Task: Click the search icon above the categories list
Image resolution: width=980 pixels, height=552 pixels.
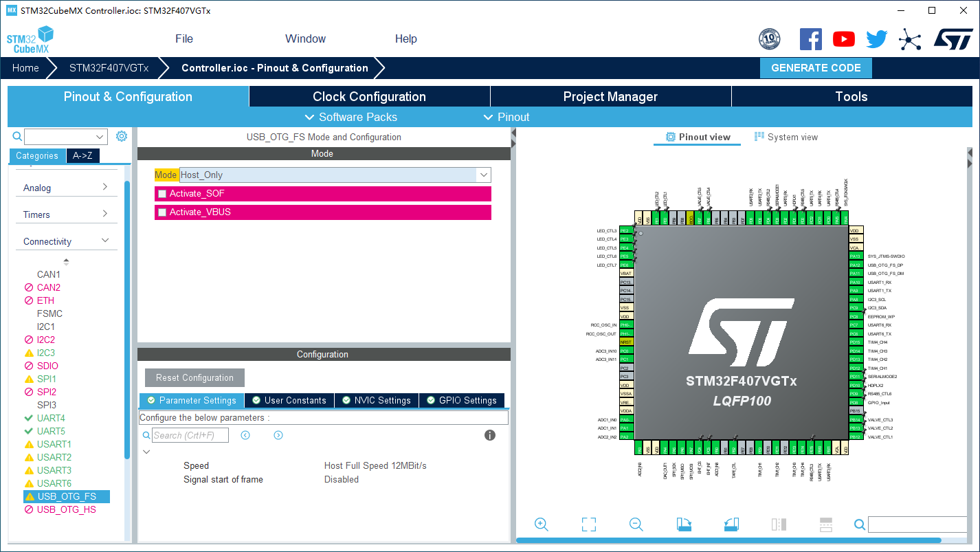Action: (17, 137)
